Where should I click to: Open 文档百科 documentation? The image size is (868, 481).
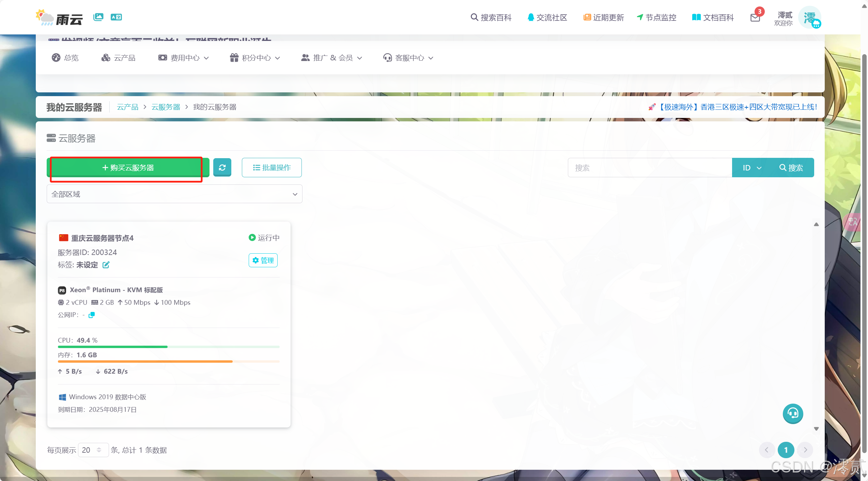[713, 17]
